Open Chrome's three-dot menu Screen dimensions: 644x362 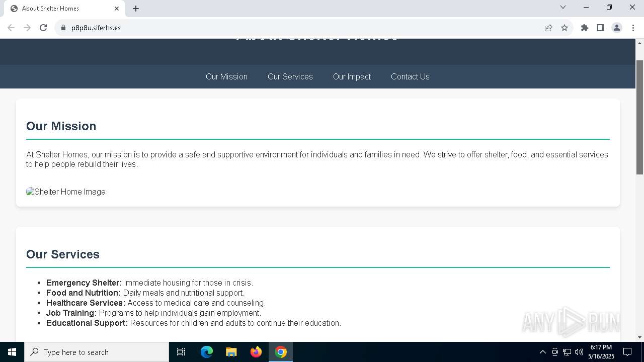click(x=633, y=28)
